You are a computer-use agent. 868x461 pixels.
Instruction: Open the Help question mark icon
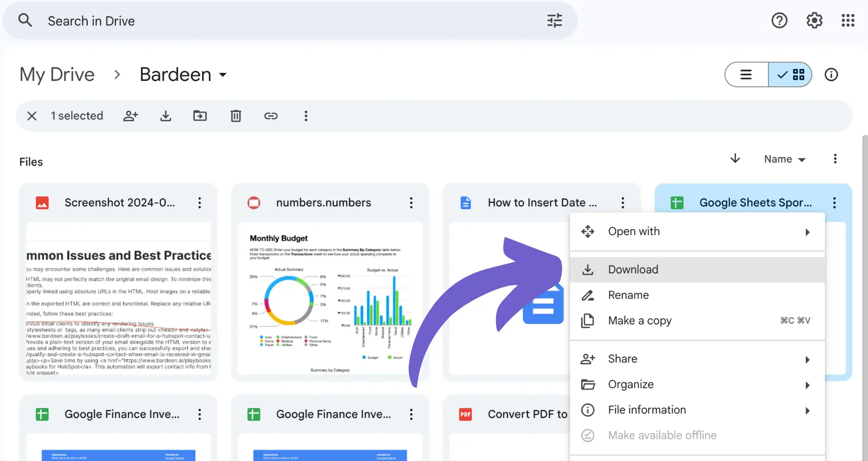click(779, 20)
